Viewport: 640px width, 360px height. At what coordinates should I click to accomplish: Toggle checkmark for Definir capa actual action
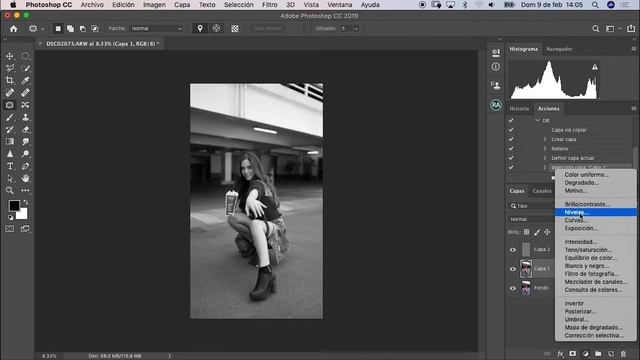click(511, 158)
